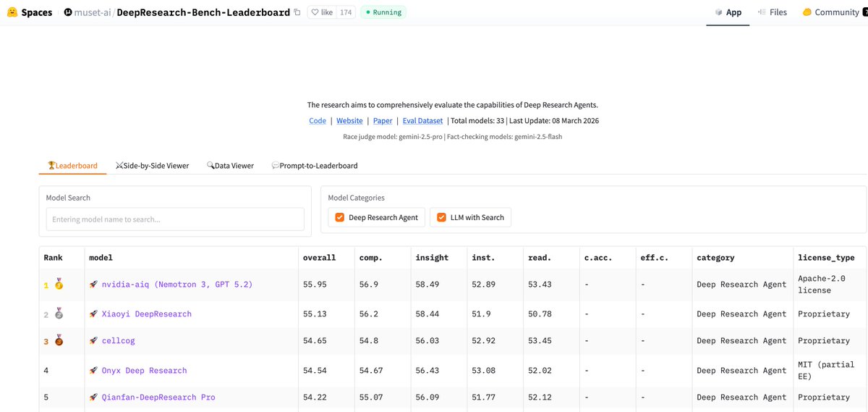Sort by the Rank column header

point(54,258)
